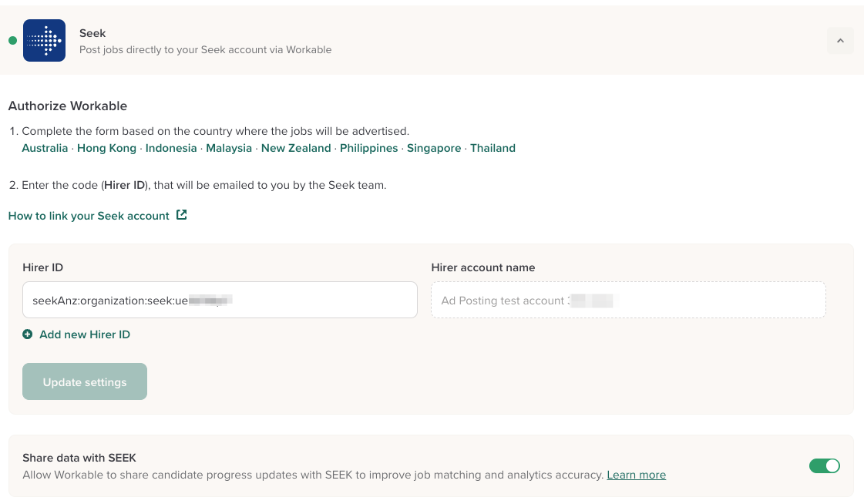Disable the Share data with SEEK toggle
Image resolution: width=864 pixels, height=504 pixels.
pos(824,465)
